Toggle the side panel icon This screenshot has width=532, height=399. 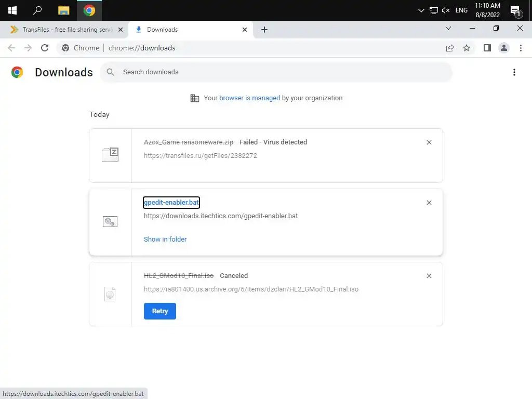487,48
